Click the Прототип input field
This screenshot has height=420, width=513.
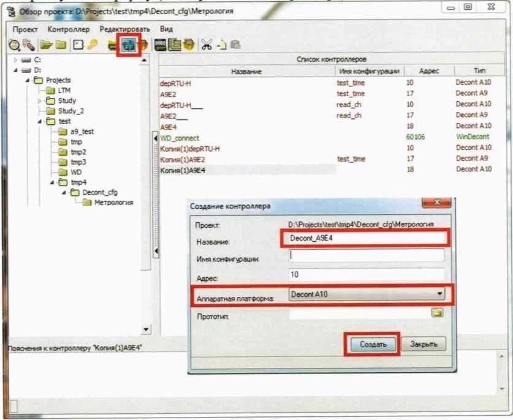[x=360, y=313]
